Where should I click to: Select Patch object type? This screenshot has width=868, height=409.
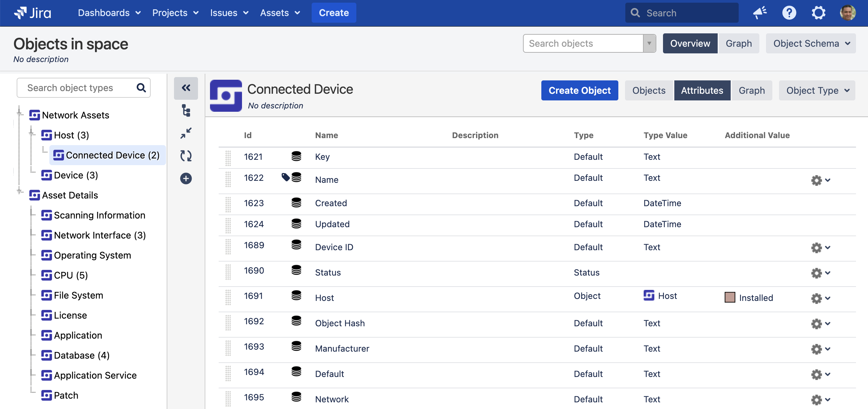coord(60,395)
